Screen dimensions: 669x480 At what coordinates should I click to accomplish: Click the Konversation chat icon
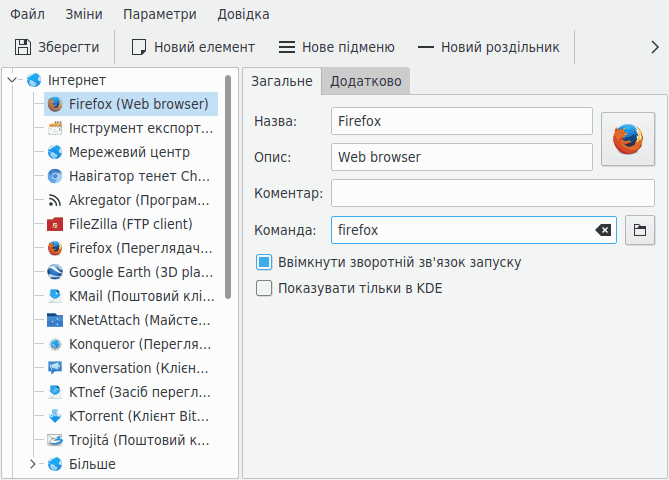coord(55,368)
